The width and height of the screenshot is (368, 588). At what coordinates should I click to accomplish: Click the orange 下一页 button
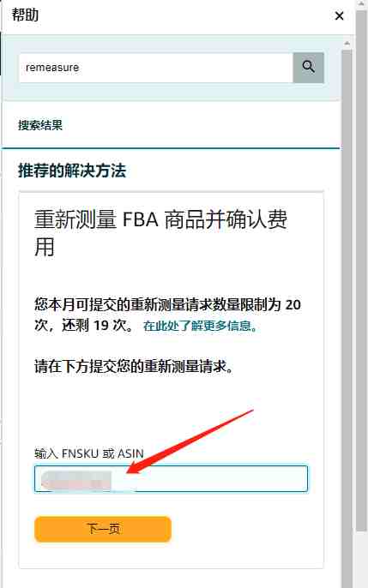point(103,529)
